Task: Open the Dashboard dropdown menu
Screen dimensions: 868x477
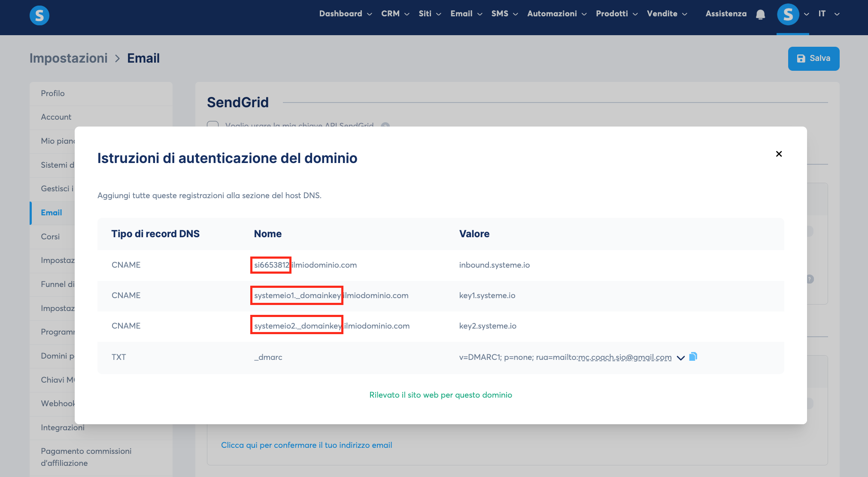Action: 346,14
